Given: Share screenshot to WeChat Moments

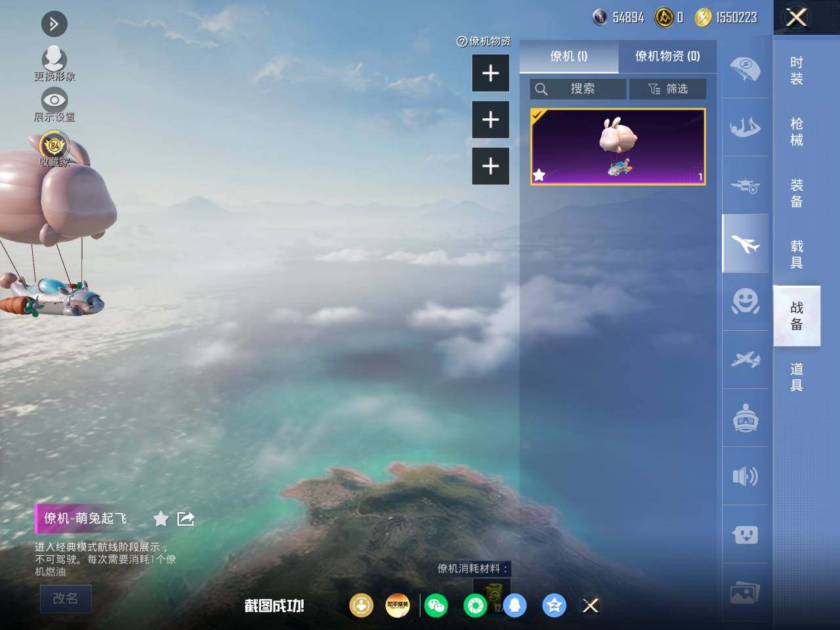Looking at the screenshot, I should point(475,606).
